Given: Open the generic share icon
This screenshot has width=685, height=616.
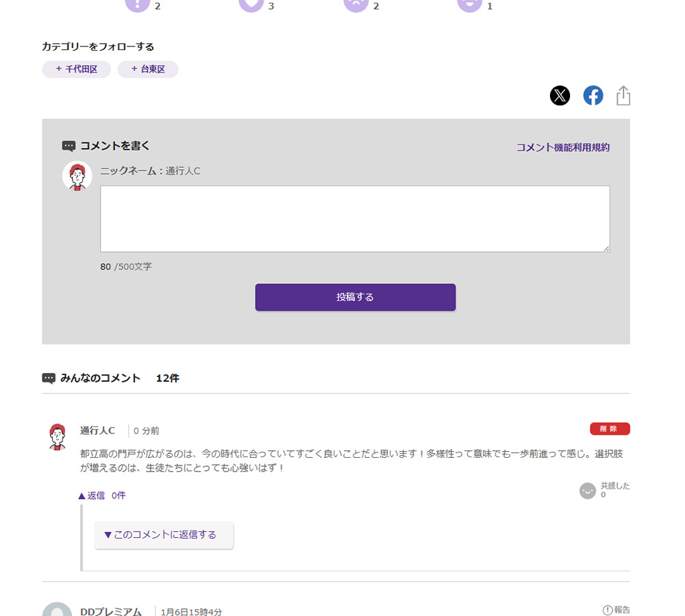Looking at the screenshot, I should pos(623,96).
